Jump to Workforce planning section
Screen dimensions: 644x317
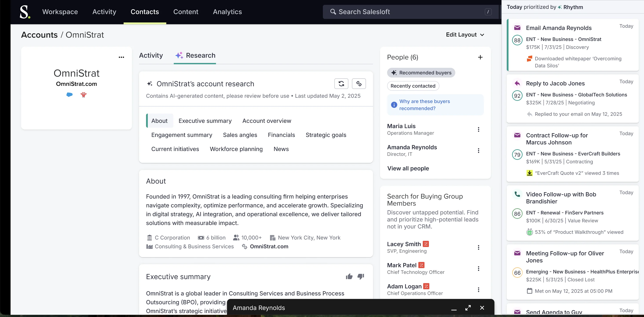(236, 149)
